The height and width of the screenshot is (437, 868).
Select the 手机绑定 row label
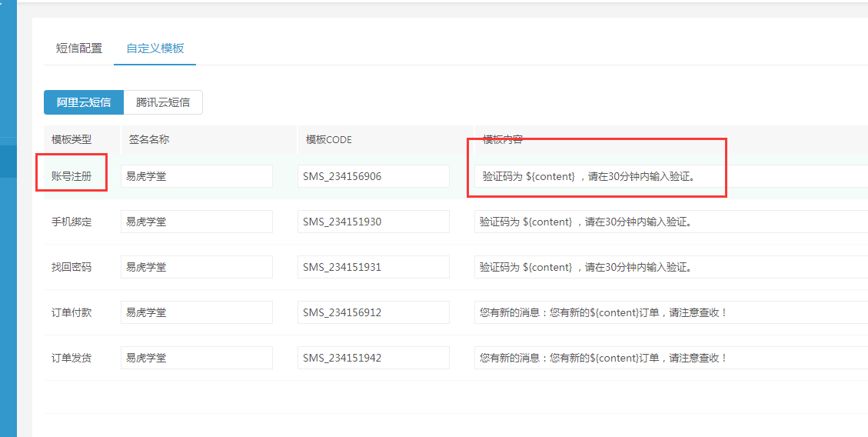tap(72, 222)
